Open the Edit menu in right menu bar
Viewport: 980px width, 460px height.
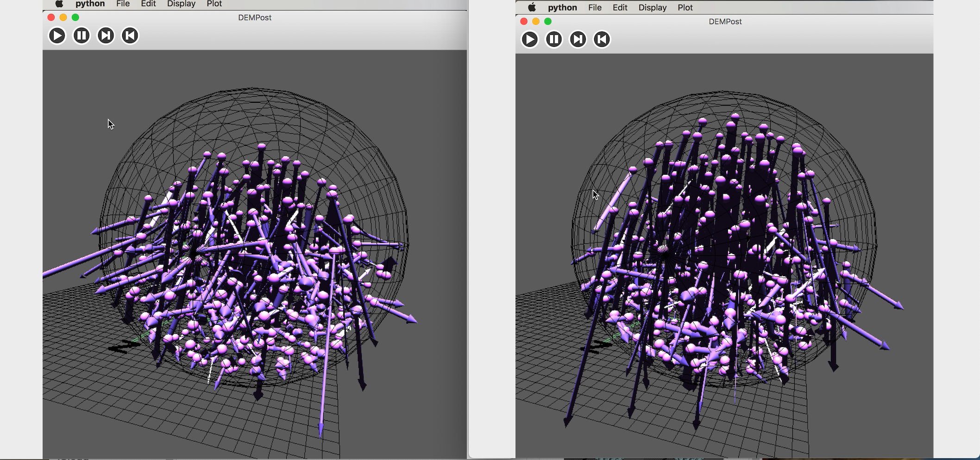620,7
